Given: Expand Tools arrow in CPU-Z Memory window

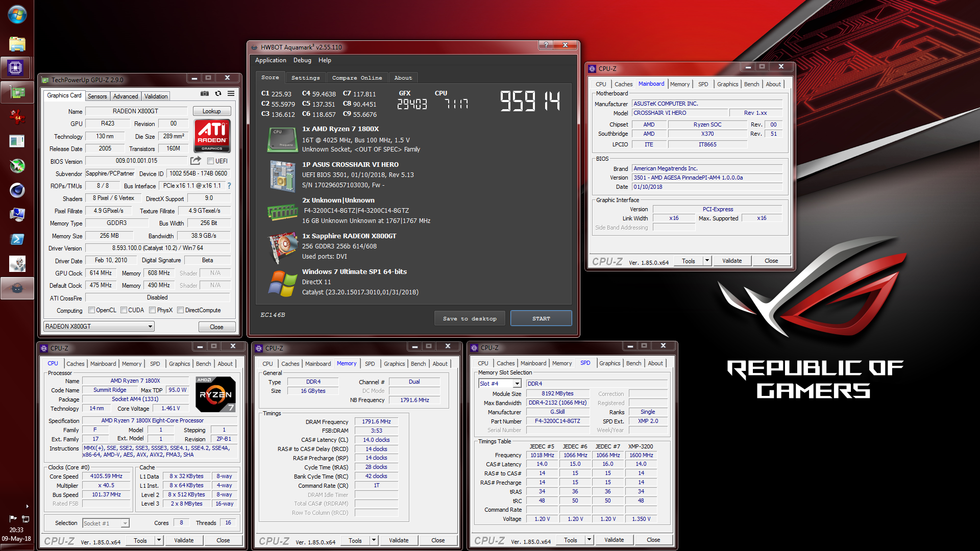Looking at the screenshot, I should coord(374,540).
